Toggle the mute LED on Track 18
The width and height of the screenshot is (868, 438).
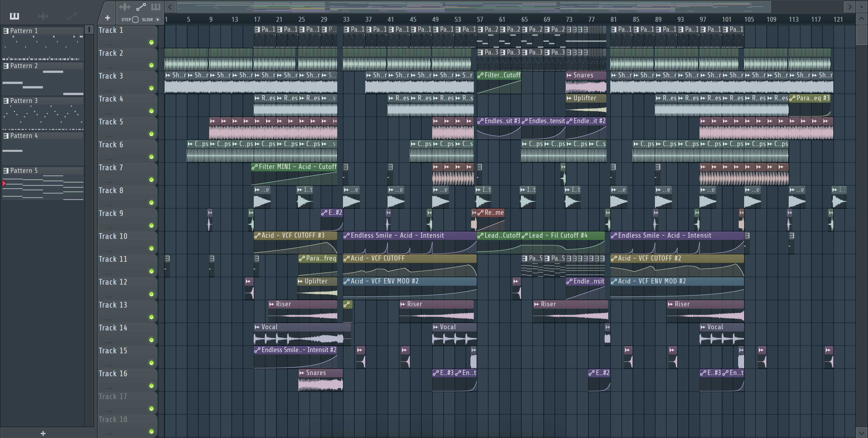click(x=152, y=432)
